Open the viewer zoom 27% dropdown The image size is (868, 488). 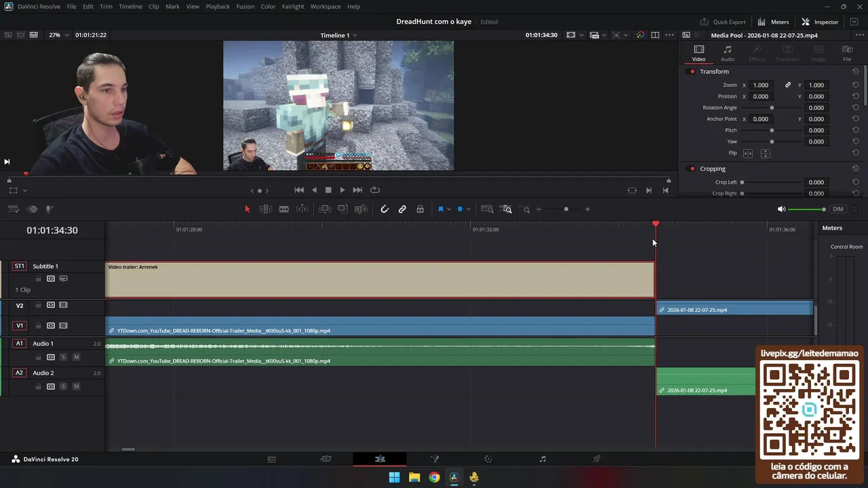(x=58, y=35)
